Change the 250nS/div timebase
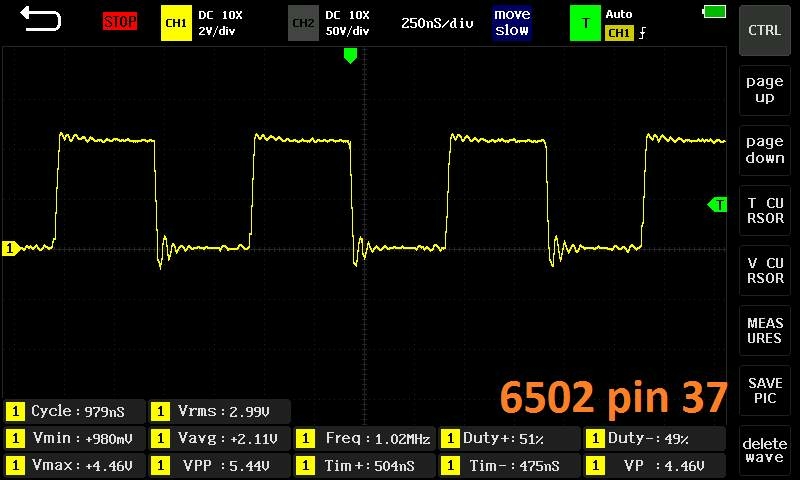 [437, 23]
